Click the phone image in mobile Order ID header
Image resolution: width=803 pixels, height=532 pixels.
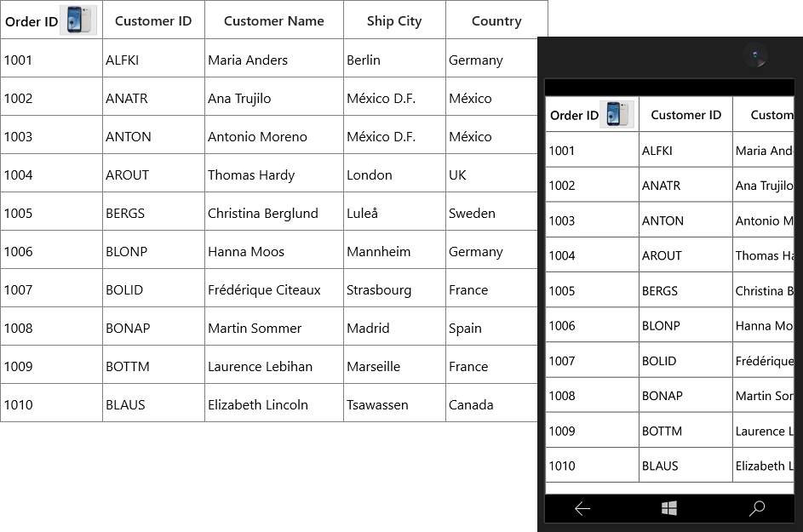coord(617,114)
